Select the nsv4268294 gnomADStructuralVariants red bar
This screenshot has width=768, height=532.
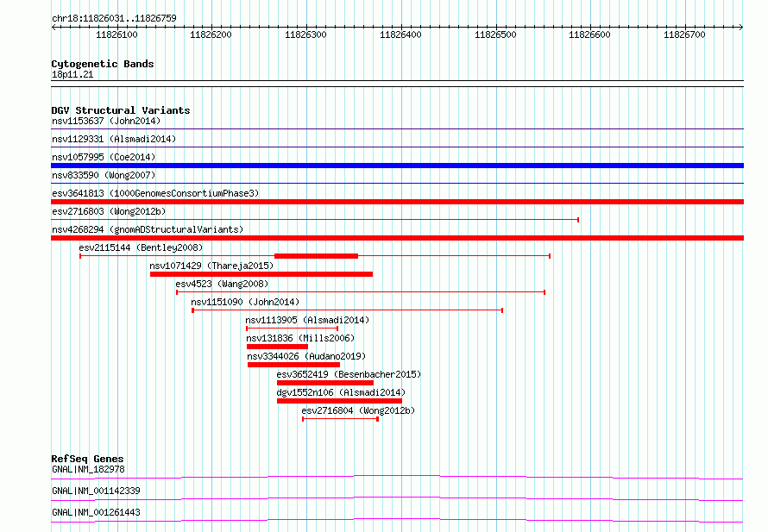(397, 238)
